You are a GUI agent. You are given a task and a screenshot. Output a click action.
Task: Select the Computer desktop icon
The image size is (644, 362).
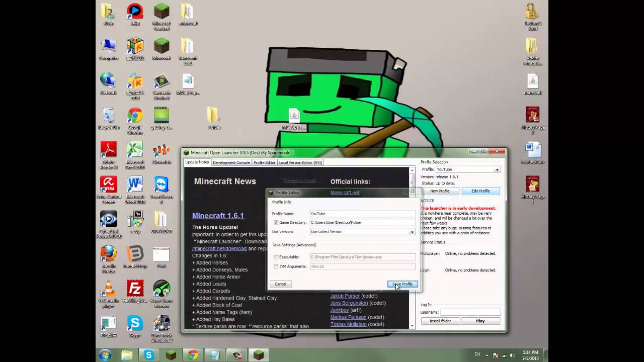tap(109, 49)
